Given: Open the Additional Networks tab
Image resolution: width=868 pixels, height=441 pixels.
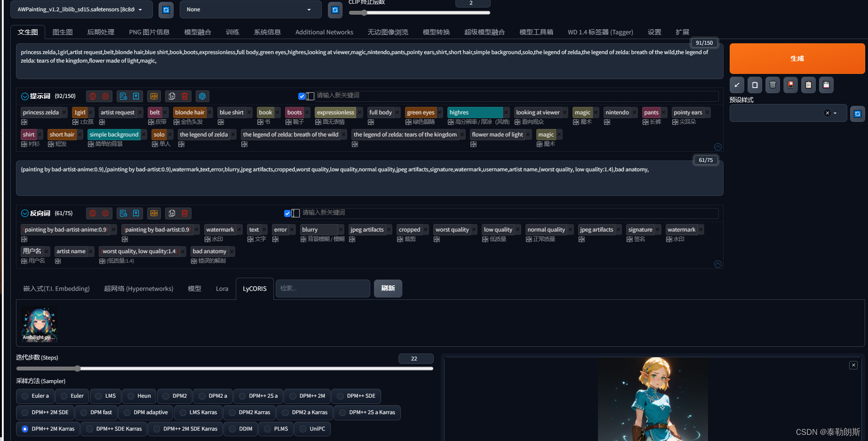Looking at the screenshot, I should (324, 32).
